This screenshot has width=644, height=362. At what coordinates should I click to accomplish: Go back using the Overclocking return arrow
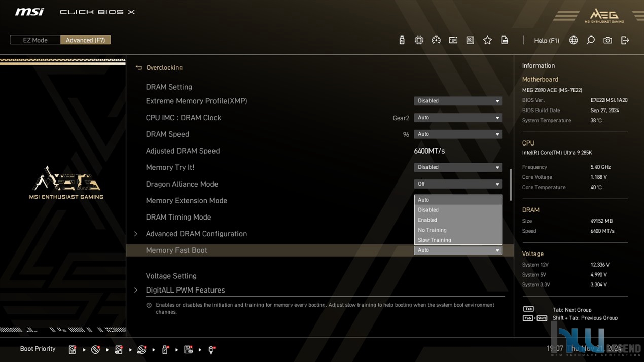(x=138, y=67)
